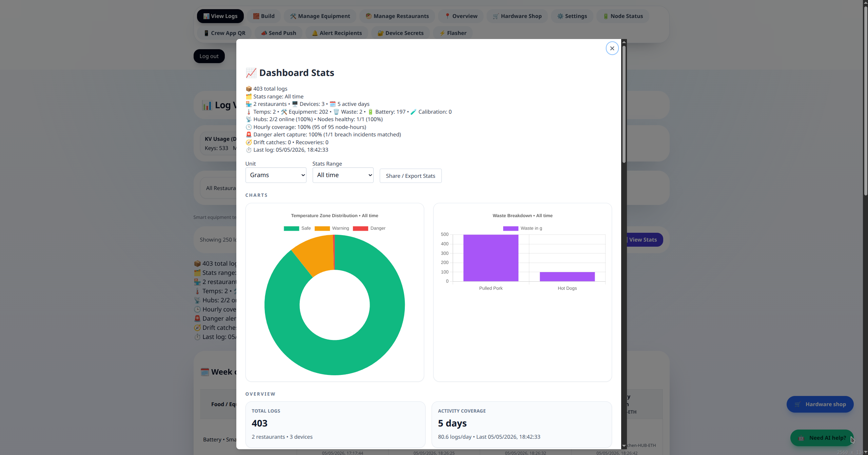Click the 'Waste Breakdown • All time' title

(x=522, y=216)
